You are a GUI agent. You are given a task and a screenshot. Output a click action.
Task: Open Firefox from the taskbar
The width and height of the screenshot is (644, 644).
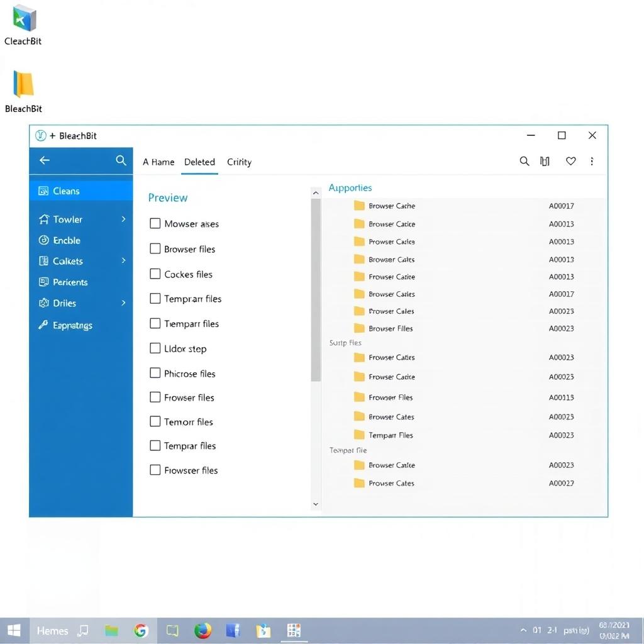pyautogui.click(x=203, y=630)
